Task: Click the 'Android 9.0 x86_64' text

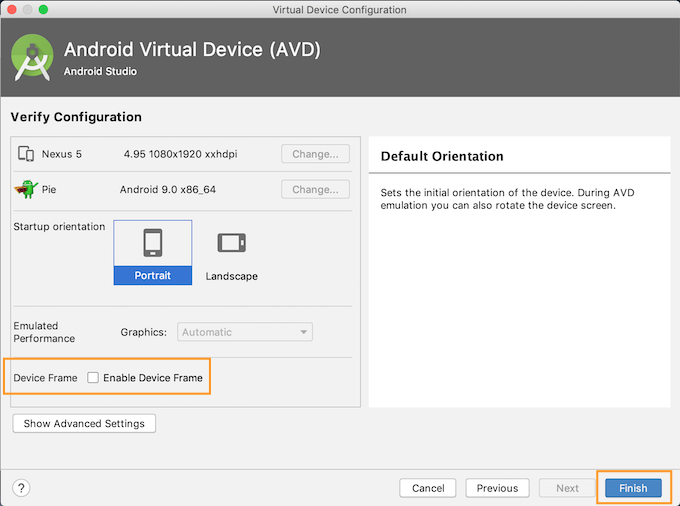Action: tap(168, 189)
